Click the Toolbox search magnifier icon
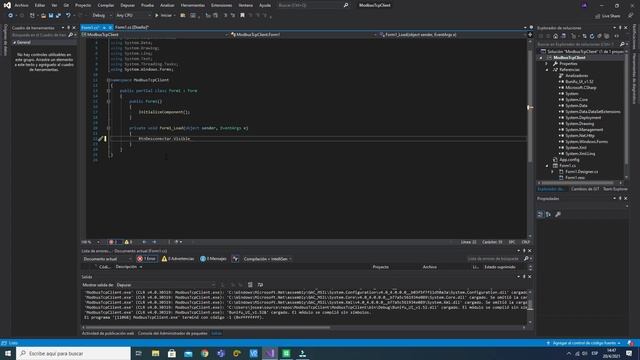Viewport: 640px width, 360px height. [71, 35]
